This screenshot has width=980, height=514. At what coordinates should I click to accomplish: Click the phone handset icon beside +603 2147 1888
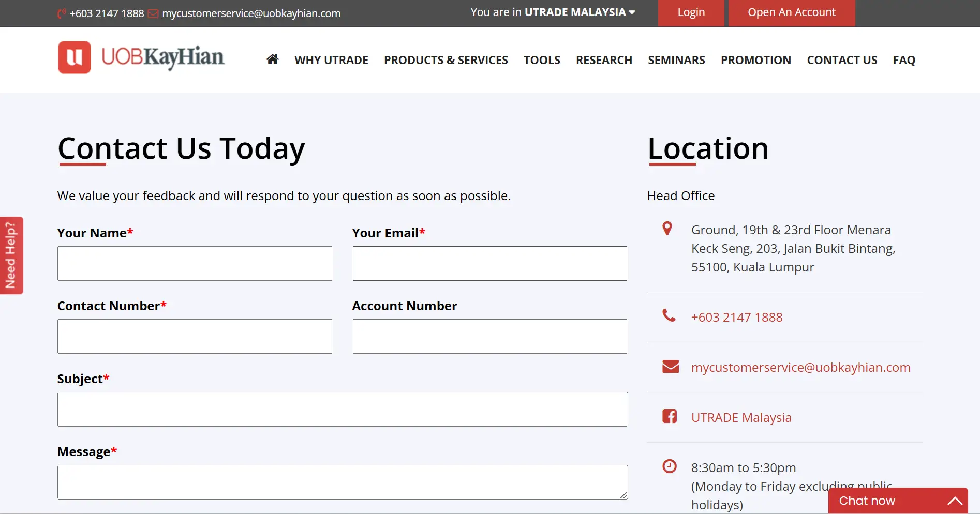point(669,316)
